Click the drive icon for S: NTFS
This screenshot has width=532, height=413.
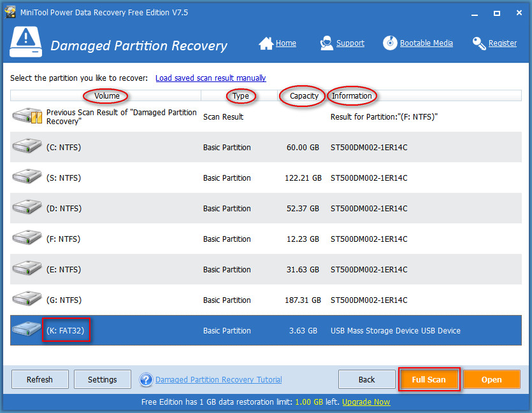point(27,176)
